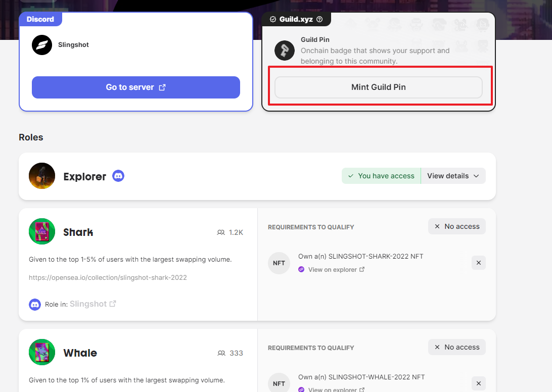Click No access badge for Whale role
The image size is (552, 392).
click(x=457, y=347)
